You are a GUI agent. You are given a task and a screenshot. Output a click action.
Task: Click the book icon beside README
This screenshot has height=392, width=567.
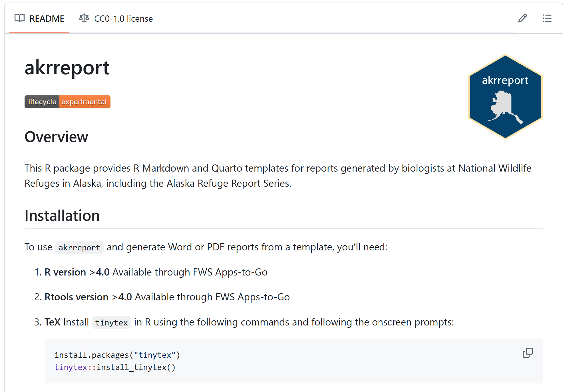coord(19,18)
